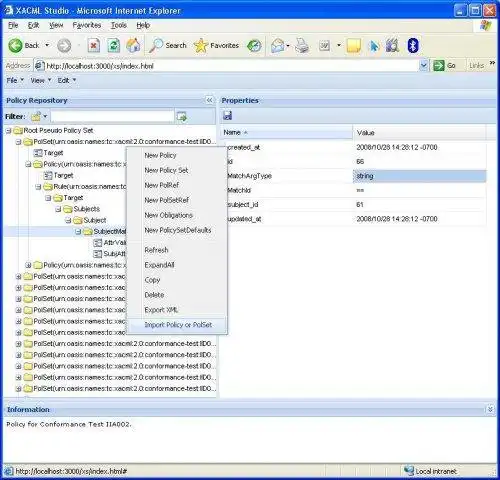Open IE Search magnifier

[156, 46]
